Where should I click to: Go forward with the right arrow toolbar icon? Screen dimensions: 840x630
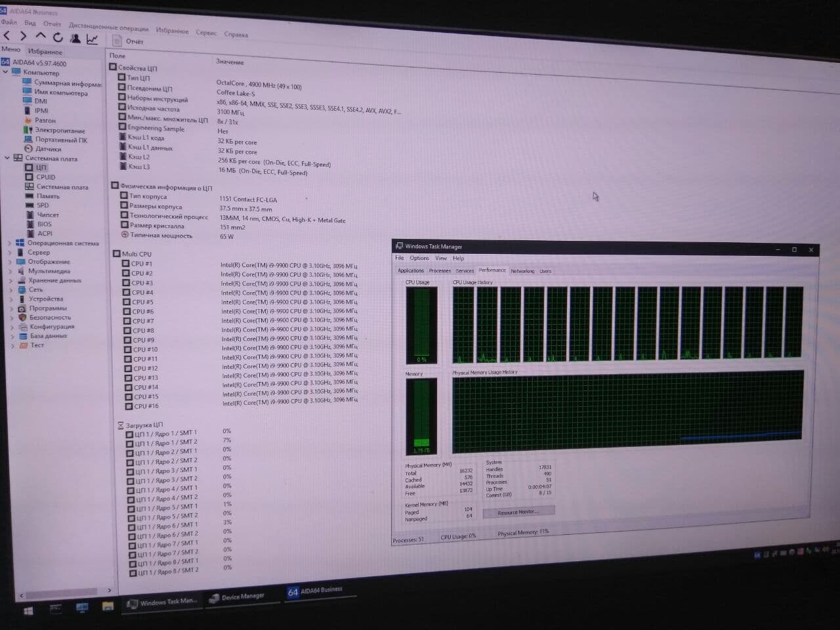point(23,36)
